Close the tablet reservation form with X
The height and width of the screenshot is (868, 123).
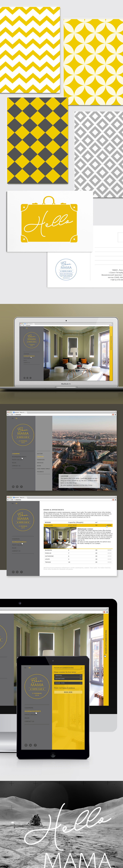[x=81, y=668]
